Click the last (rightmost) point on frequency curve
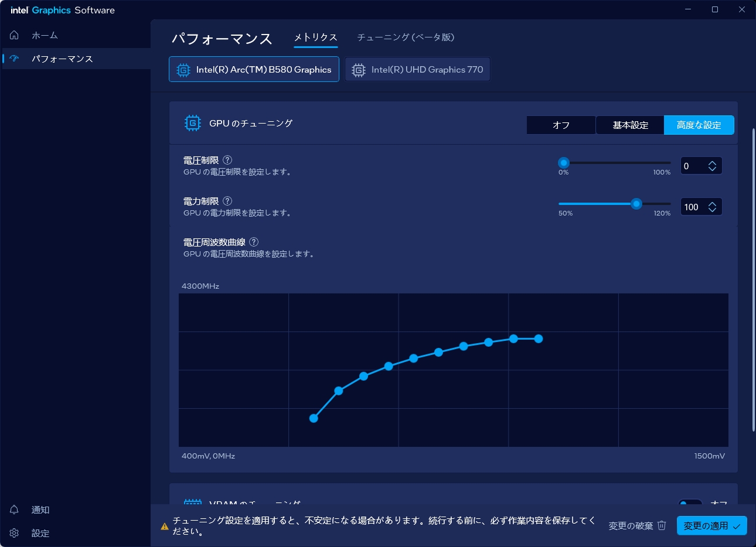 [539, 339]
